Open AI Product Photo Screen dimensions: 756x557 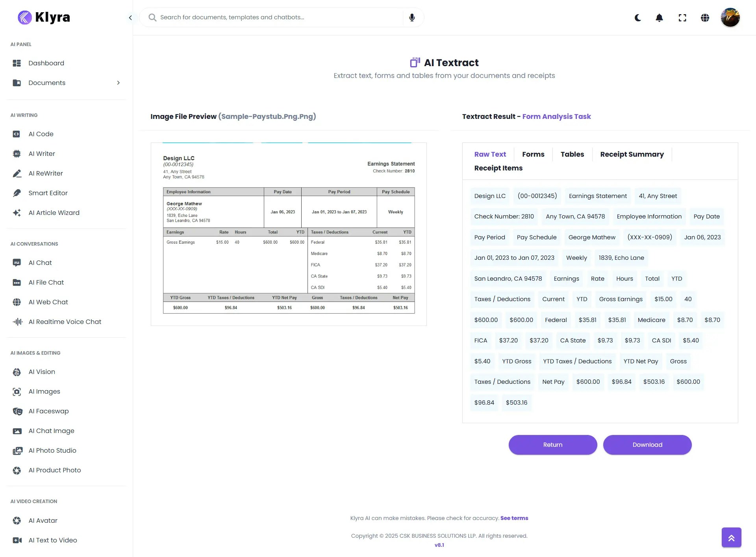[54, 470]
